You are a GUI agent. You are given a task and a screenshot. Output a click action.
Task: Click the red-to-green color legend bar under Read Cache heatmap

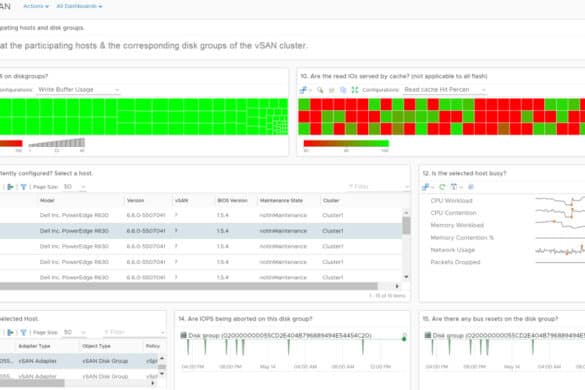346,144
